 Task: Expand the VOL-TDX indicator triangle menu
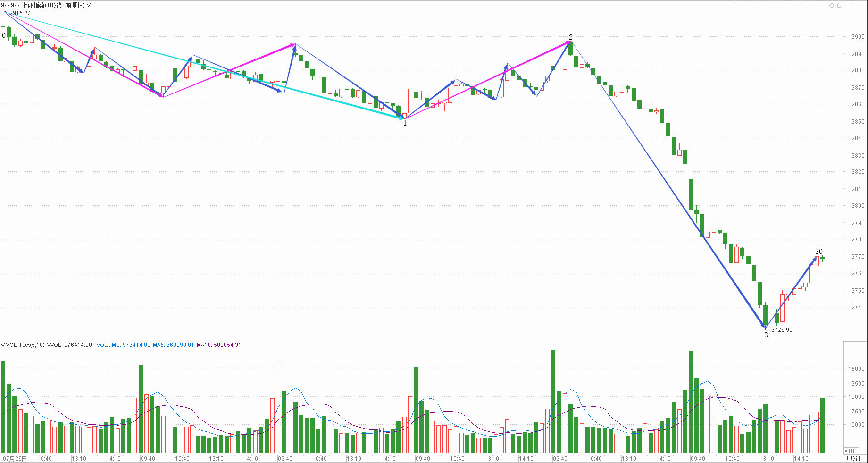(x=3, y=345)
